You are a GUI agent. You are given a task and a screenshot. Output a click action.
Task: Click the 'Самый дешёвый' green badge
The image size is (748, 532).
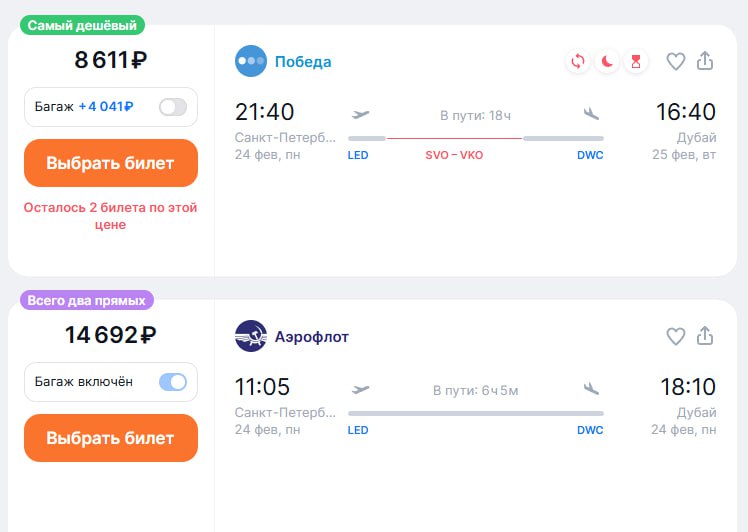tap(82, 25)
